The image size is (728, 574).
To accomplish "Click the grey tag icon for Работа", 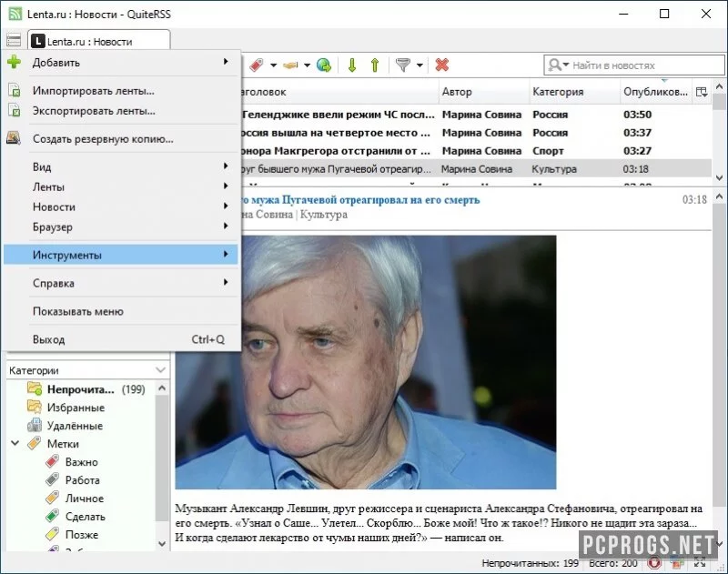I will [53, 479].
